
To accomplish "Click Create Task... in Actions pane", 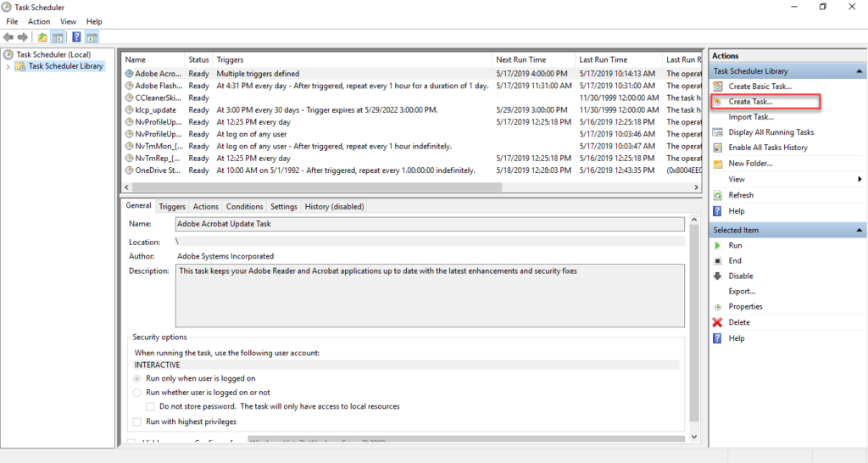I will click(x=750, y=102).
